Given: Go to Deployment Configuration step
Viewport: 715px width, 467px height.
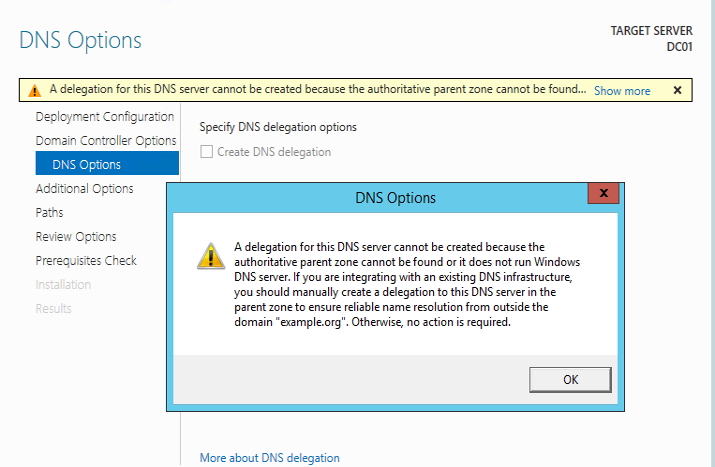Looking at the screenshot, I should pos(104,117).
